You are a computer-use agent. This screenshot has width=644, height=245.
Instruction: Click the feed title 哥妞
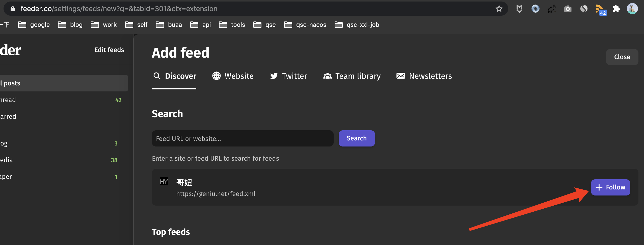coord(184,183)
